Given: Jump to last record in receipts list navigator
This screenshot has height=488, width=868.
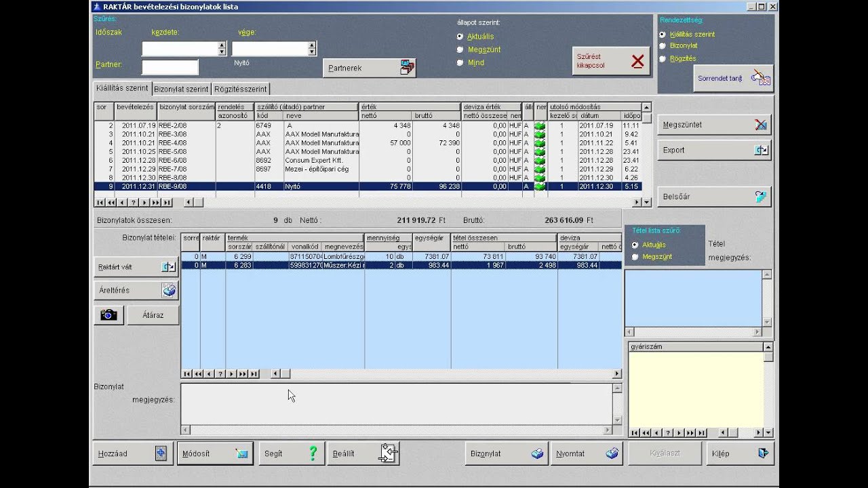Looking at the screenshot, I should pos(167,203).
